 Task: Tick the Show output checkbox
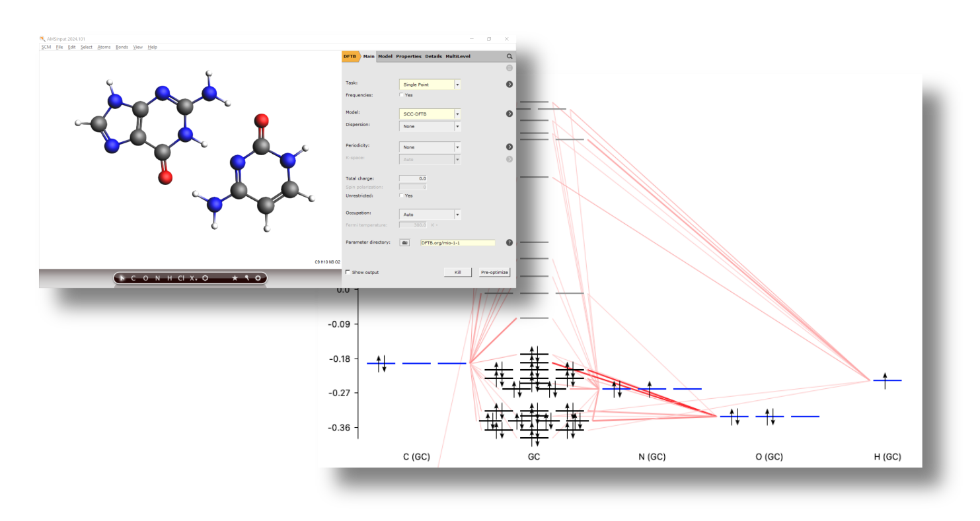coord(348,272)
